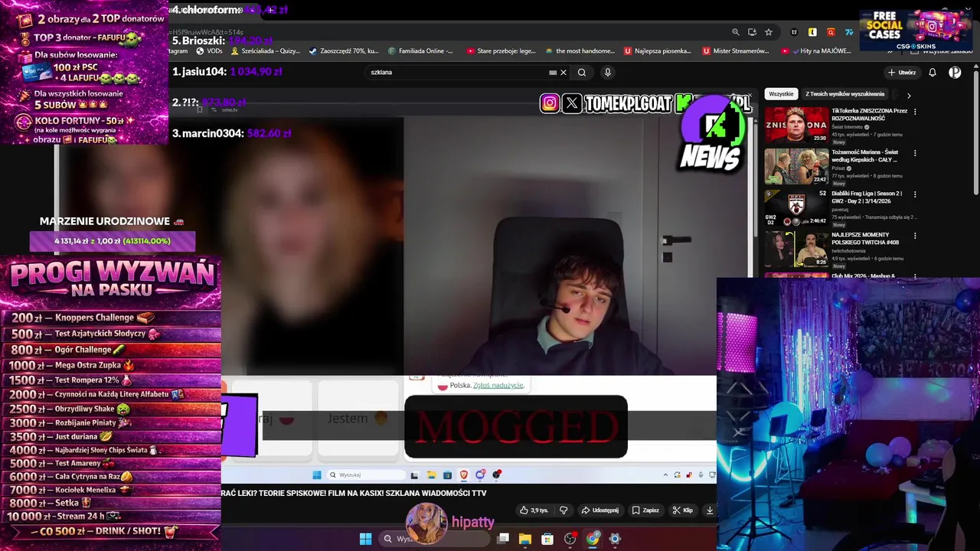
Task: Click the install app icon in address bar
Action: [752, 32]
